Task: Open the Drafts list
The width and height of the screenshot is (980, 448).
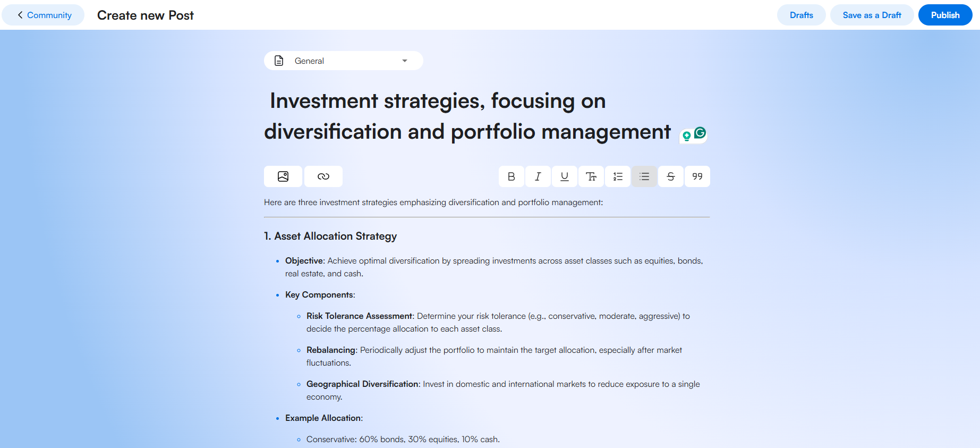Action: pos(801,15)
